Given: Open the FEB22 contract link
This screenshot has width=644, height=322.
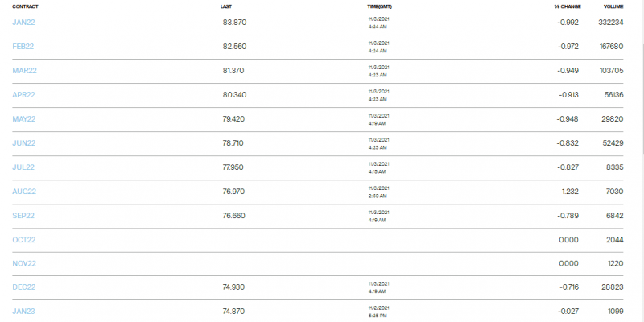Looking at the screenshot, I should 23,47.
